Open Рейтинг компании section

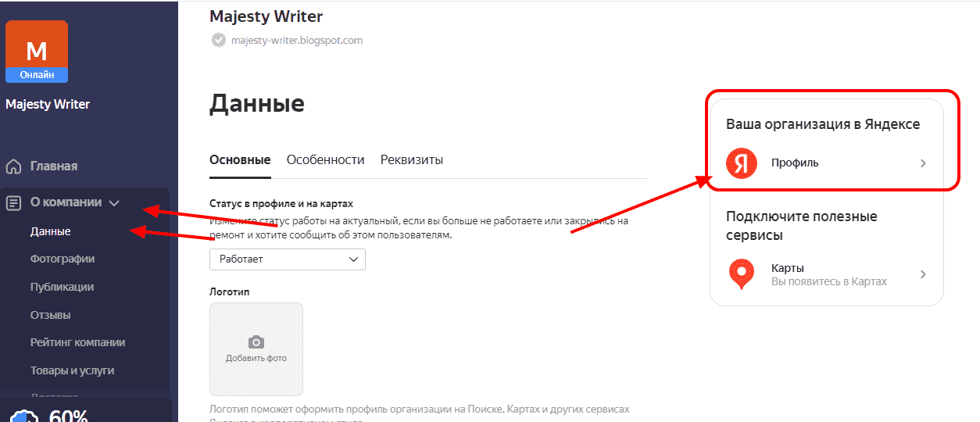(x=78, y=342)
